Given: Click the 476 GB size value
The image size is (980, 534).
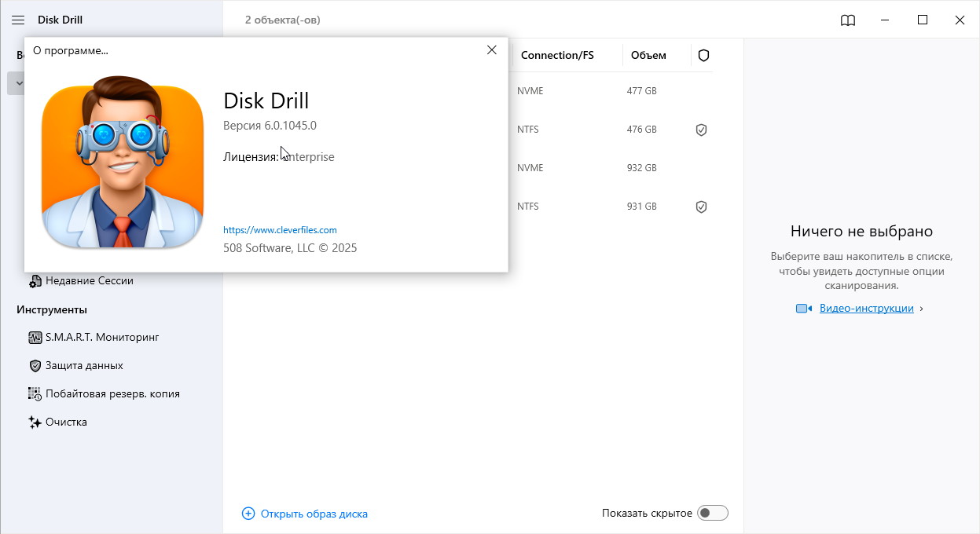Looking at the screenshot, I should pos(641,130).
